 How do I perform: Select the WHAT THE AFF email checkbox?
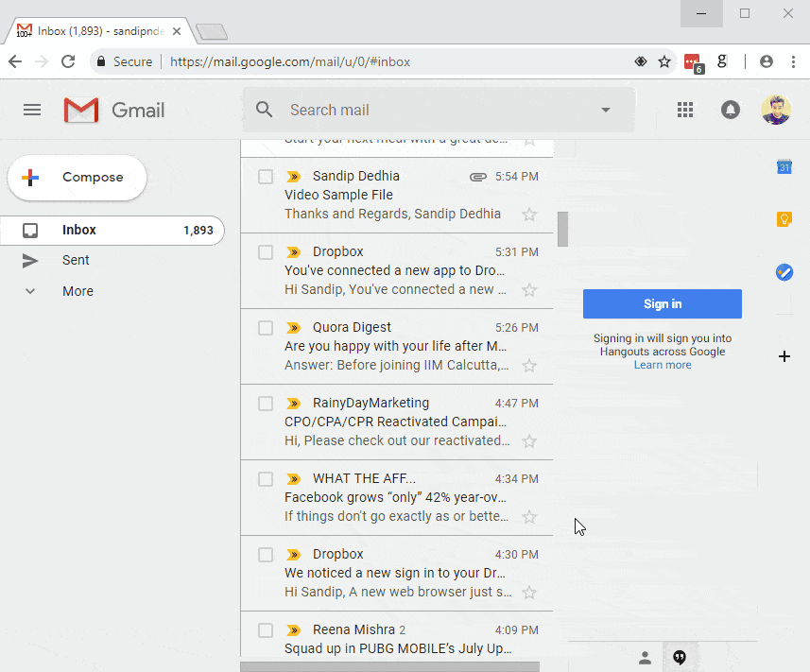pos(266,479)
